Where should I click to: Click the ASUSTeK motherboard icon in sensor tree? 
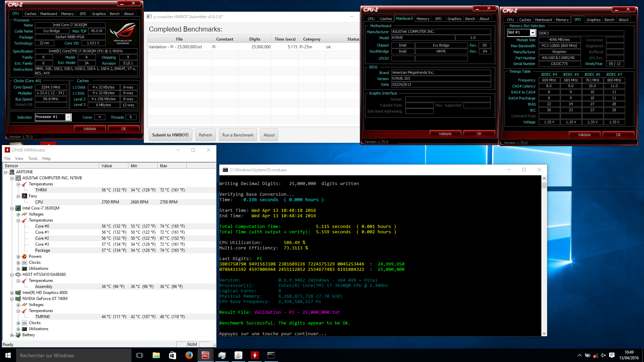[18, 178]
